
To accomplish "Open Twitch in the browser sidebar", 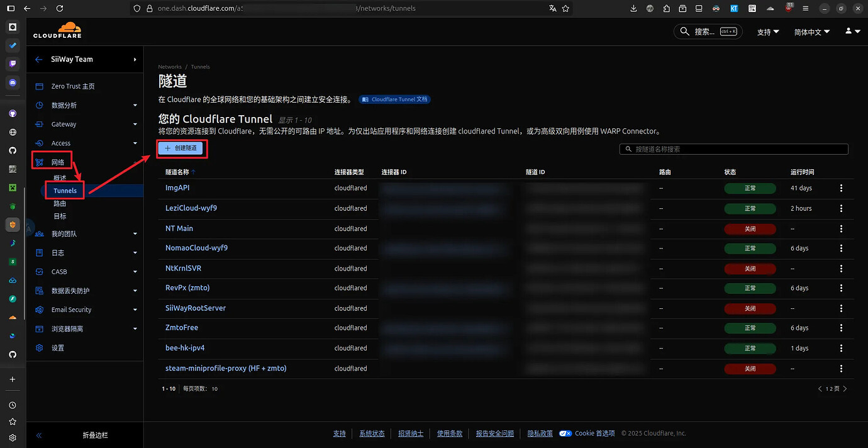I will click(13, 64).
